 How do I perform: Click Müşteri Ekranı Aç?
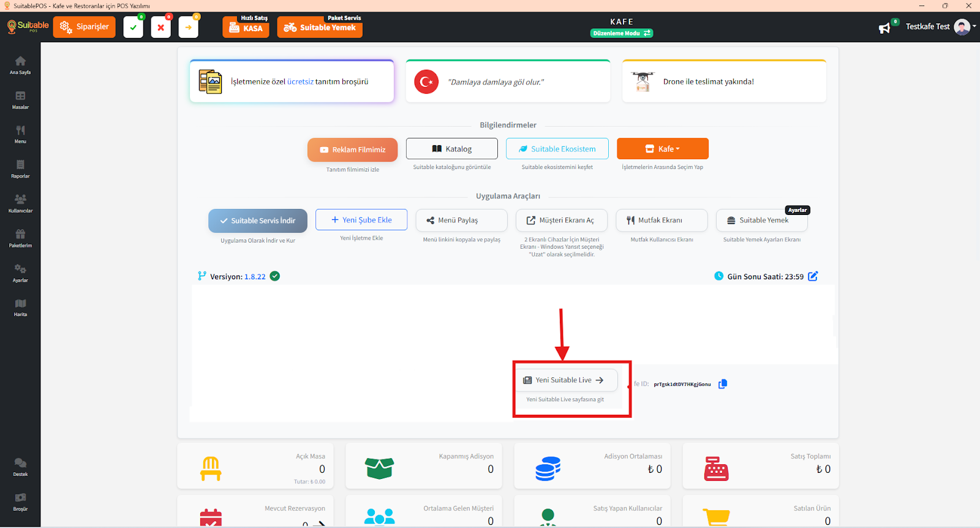click(x=562, y=221)
